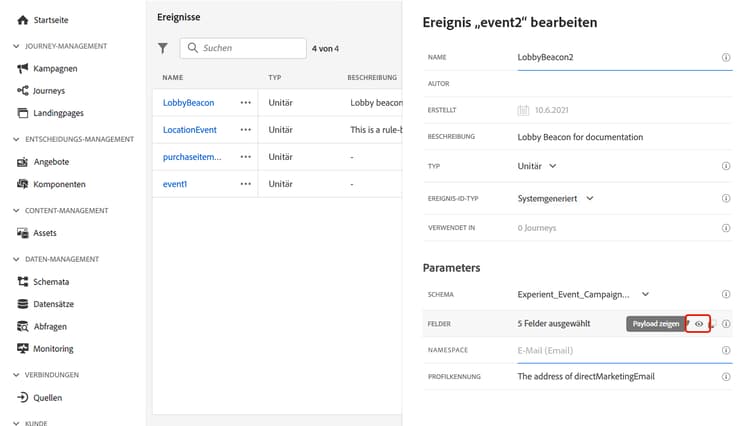
Task: Collapse the Verbindungen section
Action: [x=16, y=375]
